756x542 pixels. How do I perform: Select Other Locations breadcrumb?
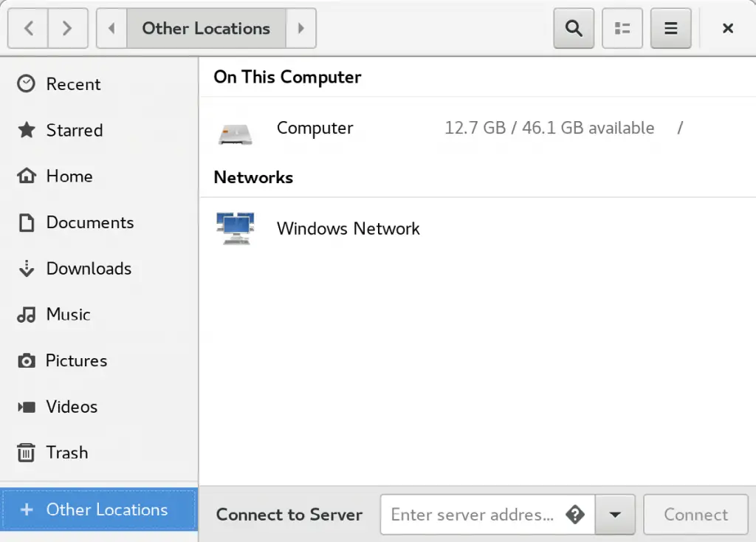point(205,28)
